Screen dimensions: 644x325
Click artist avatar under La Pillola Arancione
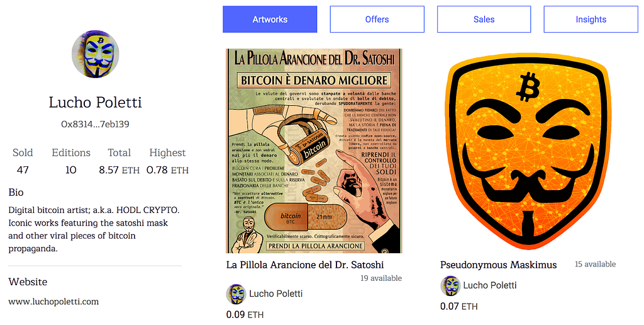236,294
